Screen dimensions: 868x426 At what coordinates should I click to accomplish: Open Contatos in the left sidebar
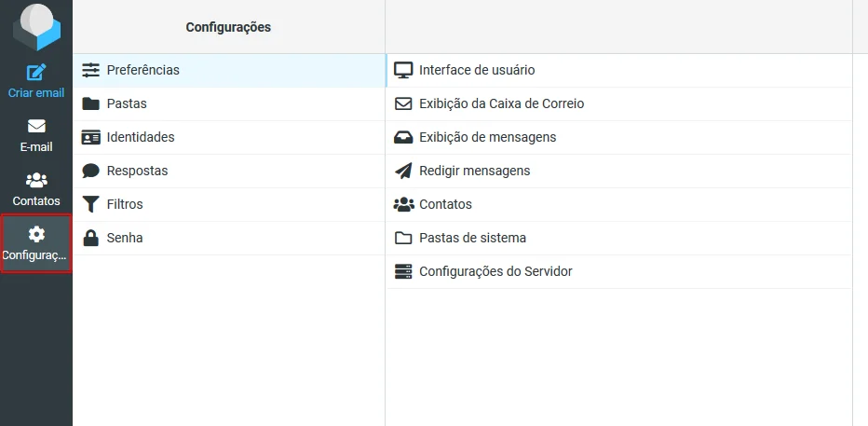pyautogui.click(x=36, y=189)
